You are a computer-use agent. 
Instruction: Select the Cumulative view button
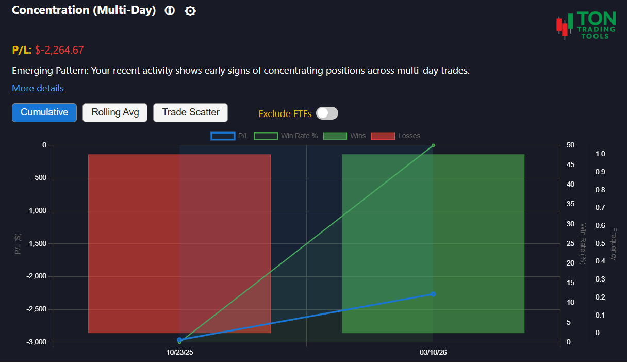44,112
